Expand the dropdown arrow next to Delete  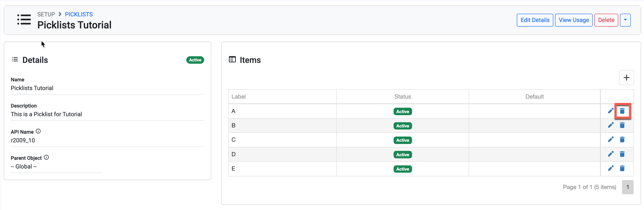[625, 20]
